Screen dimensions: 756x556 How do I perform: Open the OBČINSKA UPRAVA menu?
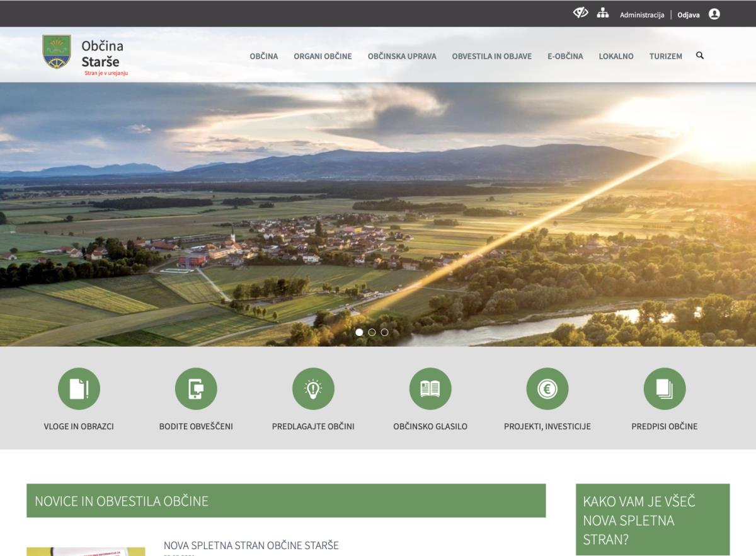pos(402,56)
